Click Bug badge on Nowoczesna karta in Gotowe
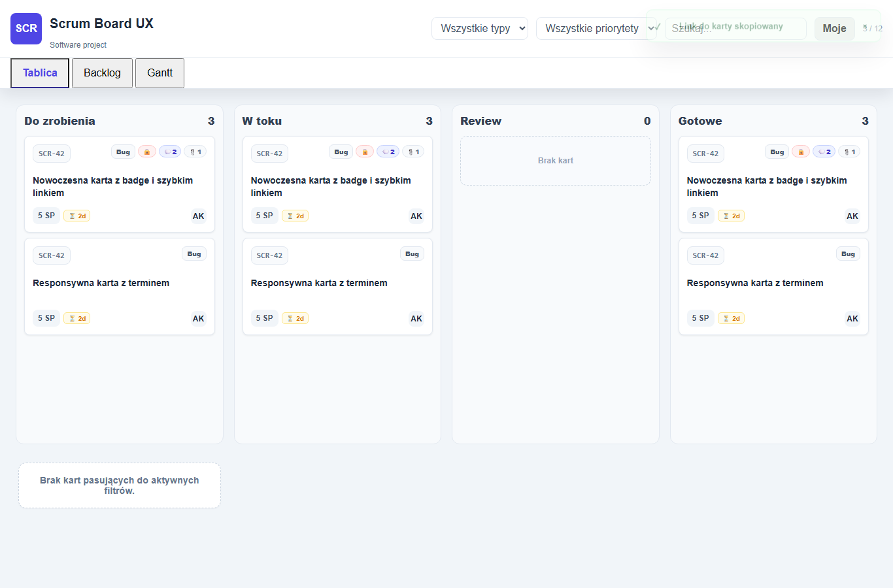Image resolution: width=893 pixels, height=588 pixels. pyautogui.click(x=777, y=152)
